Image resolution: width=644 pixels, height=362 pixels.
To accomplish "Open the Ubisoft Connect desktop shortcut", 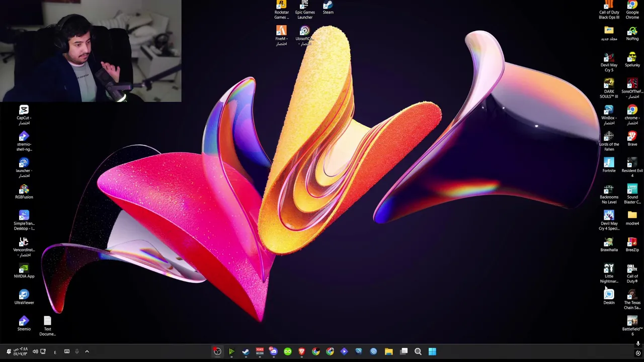I will [x=304, y=36].
